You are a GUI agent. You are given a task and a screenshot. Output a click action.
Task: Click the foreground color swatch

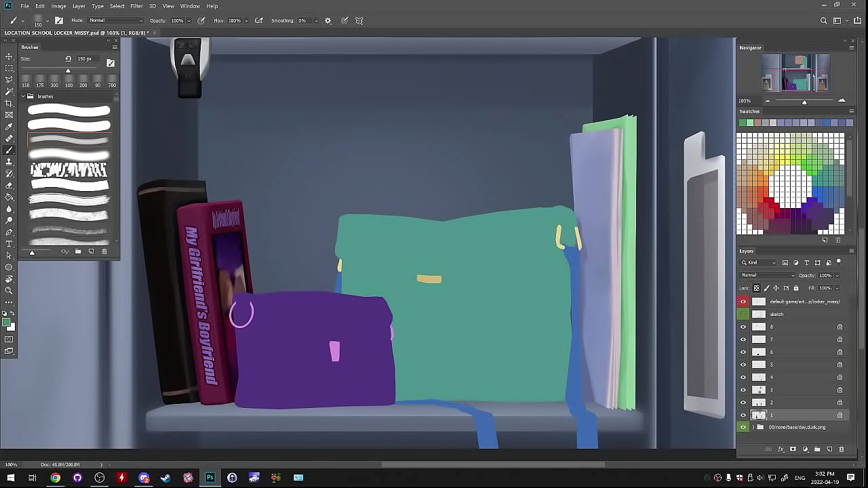pos(6,323)
